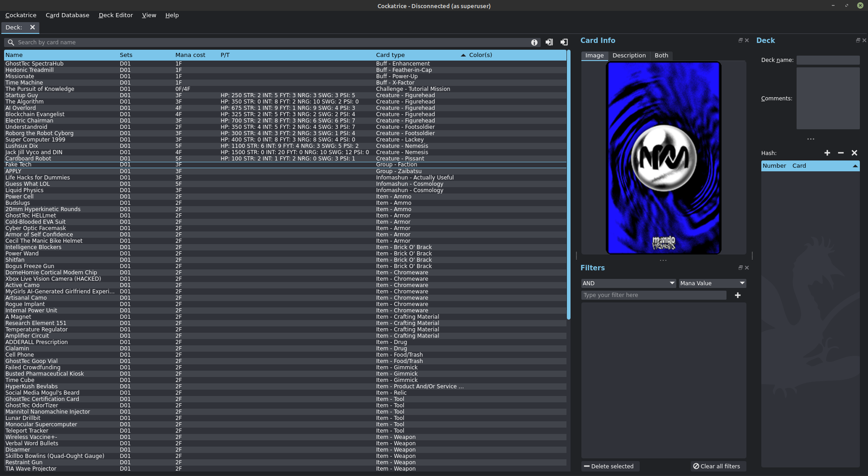Select the Time Machine card row

click(x=285, y=83)
